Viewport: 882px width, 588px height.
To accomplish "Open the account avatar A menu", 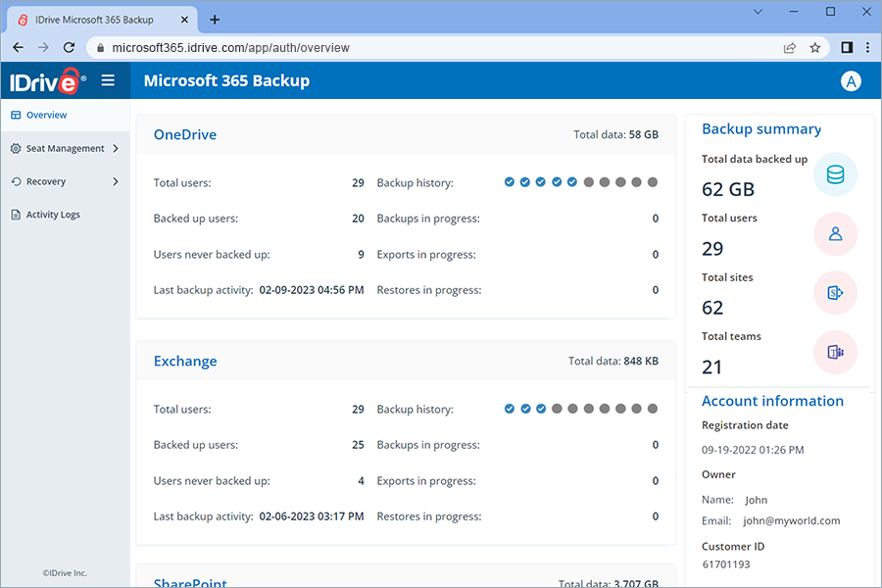I will pos(851,81).
